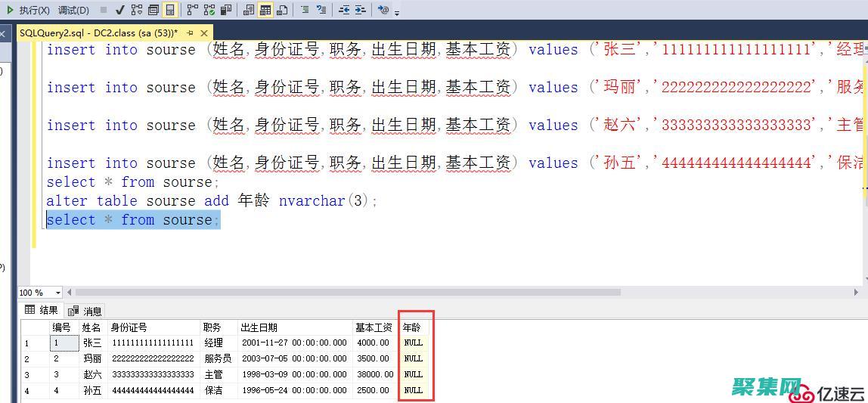Click the Comment out selected lines icon
The image size is (868, 403).
pyautogui.click(x=304, y=10)
